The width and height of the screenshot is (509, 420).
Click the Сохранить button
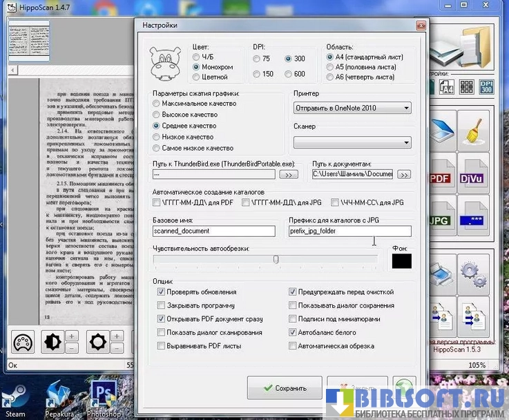[x=284, y=388]
